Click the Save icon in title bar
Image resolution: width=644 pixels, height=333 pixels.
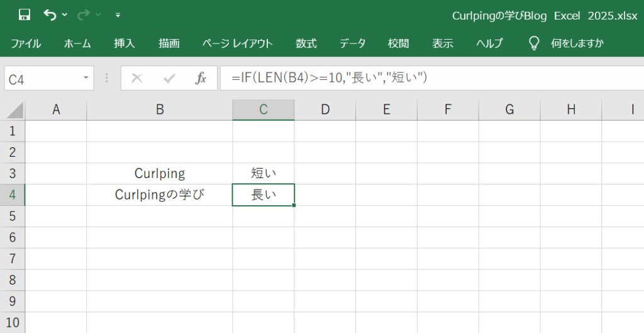(x=25, y=14)
